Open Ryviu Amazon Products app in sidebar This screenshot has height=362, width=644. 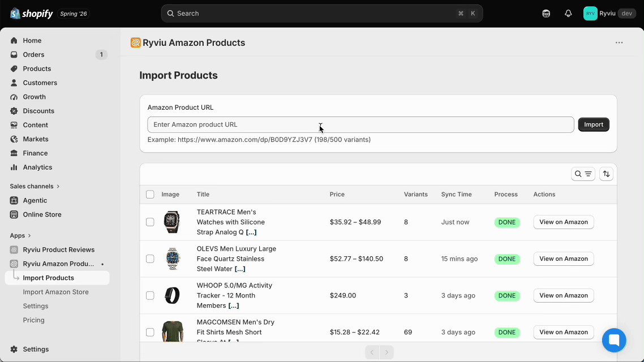[x=57, y=264]
